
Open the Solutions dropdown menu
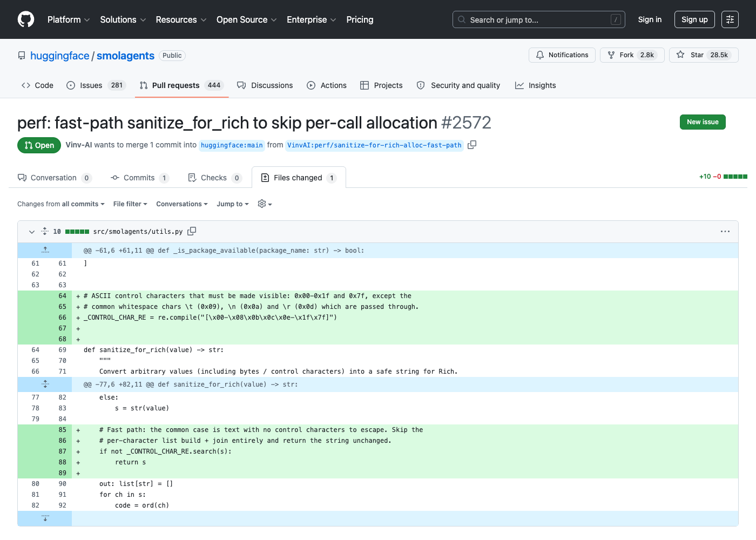tap(123, 19)
